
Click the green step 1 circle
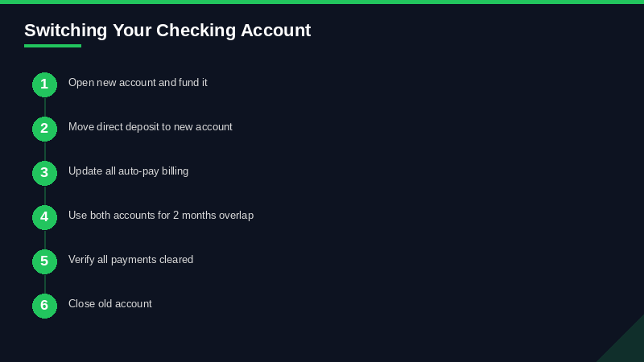(44, 84)
